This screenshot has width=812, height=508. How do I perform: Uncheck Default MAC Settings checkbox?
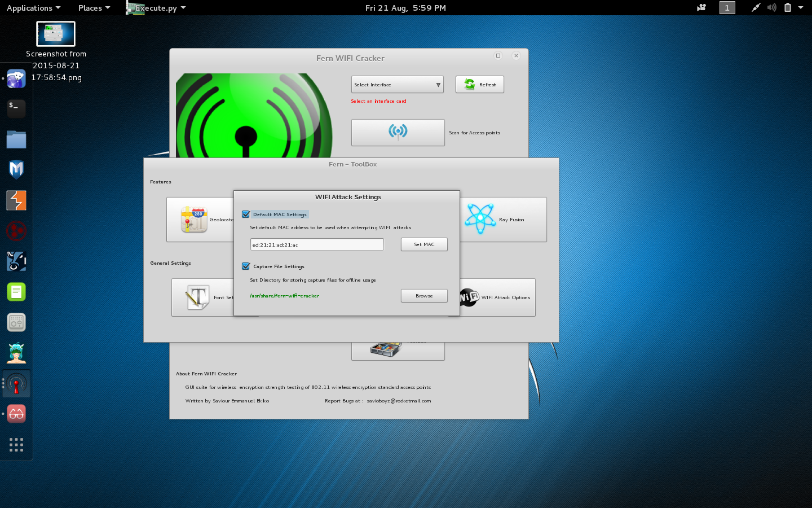pos(246,214)
